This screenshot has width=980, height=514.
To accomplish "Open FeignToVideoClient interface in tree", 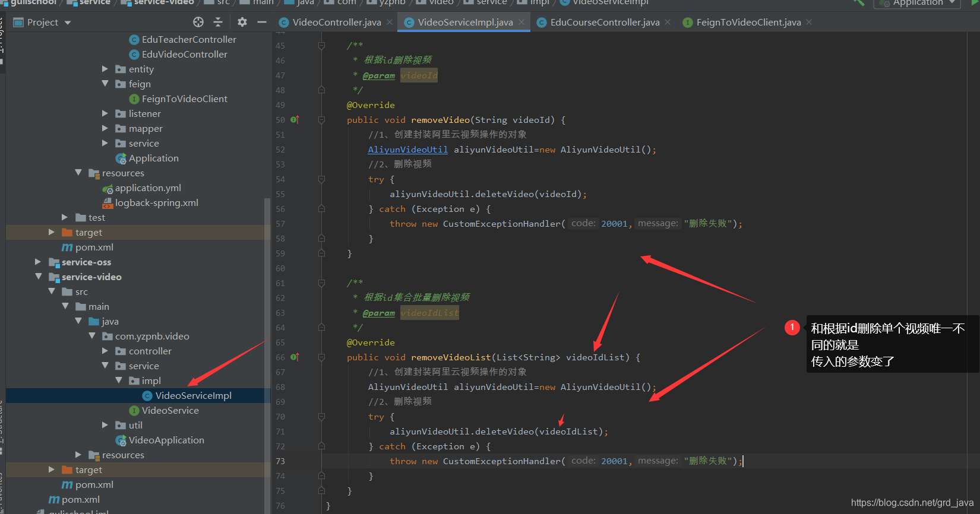I will pos(185,99).
